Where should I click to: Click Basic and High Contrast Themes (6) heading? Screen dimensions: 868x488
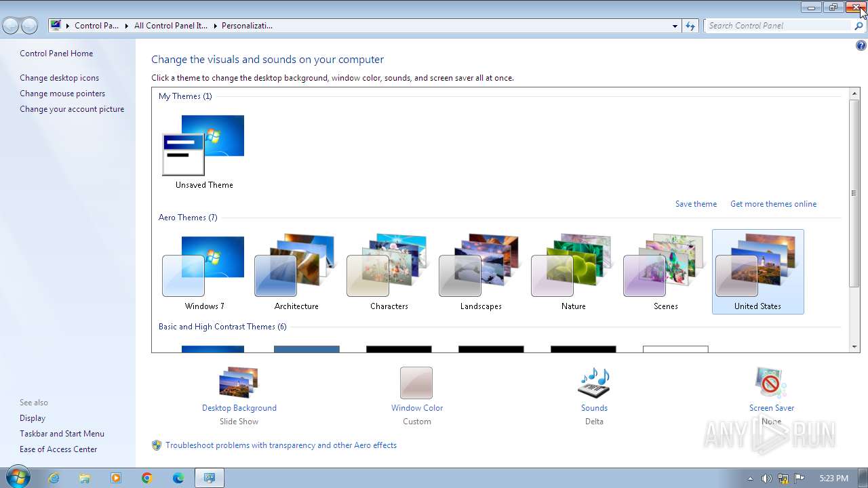[x=222, y=327]
